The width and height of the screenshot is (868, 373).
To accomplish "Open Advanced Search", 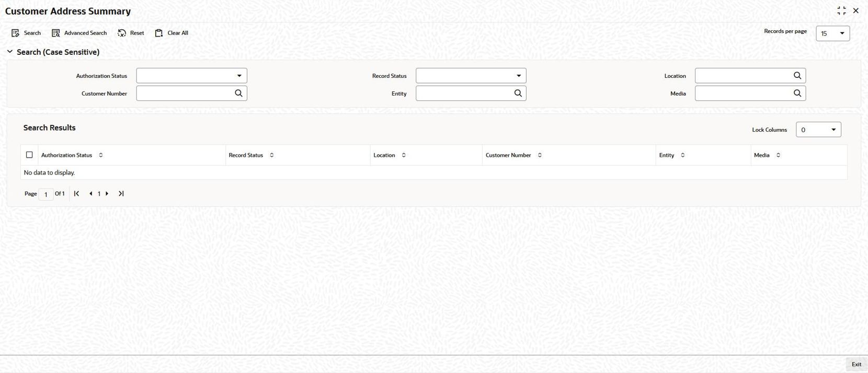I will (x=79, y=33).
